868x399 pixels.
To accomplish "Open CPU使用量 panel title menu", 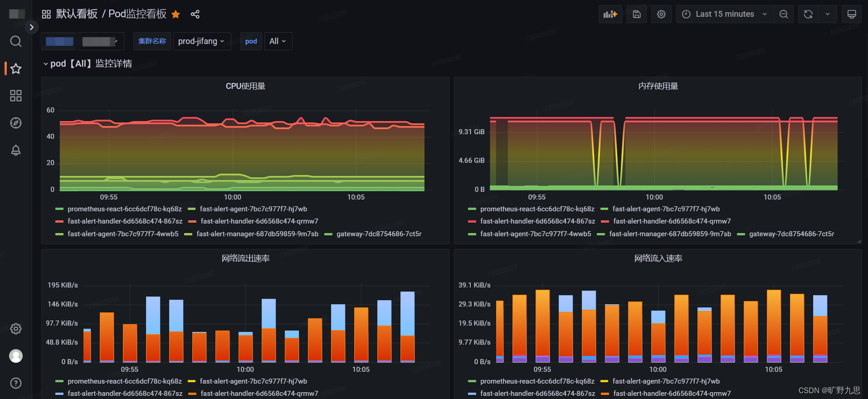I will point(245,86).
